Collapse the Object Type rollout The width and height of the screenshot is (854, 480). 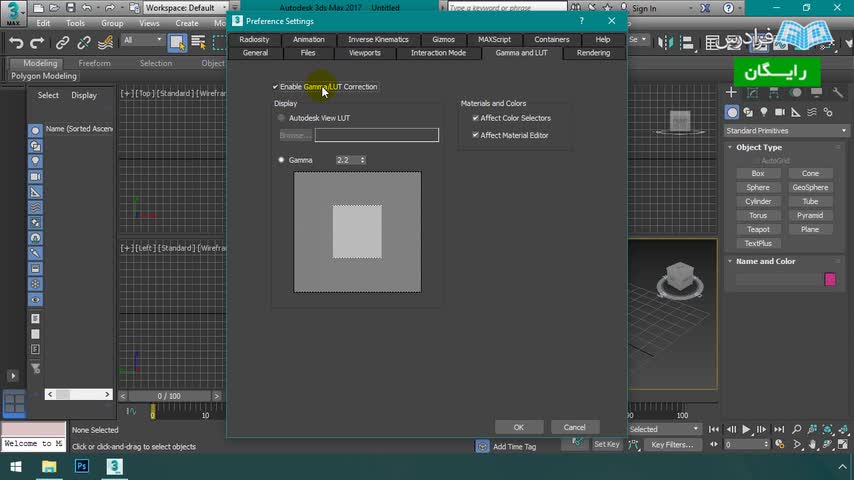(x=730, y=147)
